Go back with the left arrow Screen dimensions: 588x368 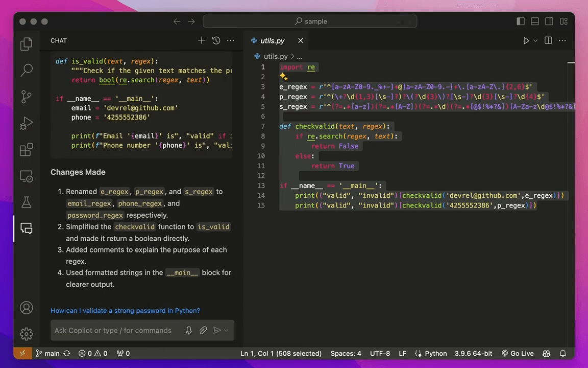pos(177,21)
